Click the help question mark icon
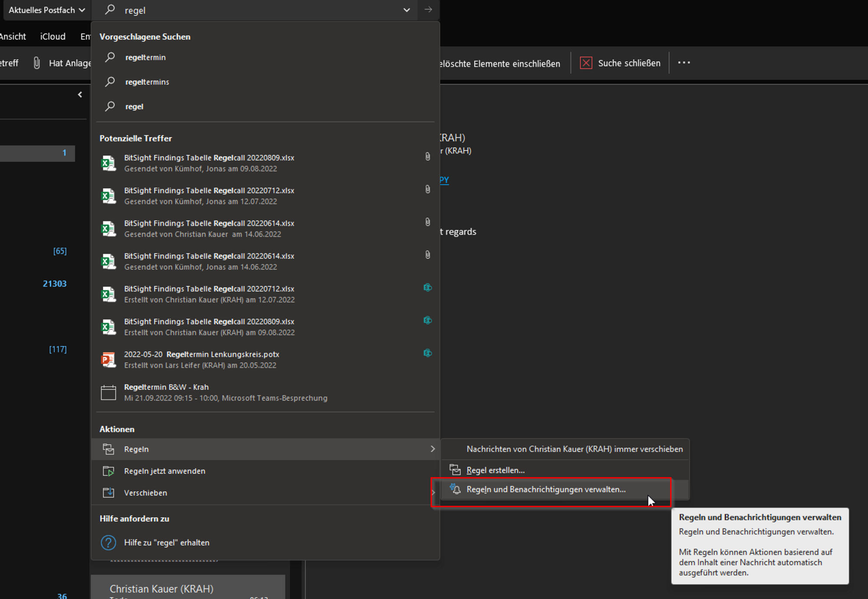The height and width of the screenshot is (599, 868). click(108, 543)
